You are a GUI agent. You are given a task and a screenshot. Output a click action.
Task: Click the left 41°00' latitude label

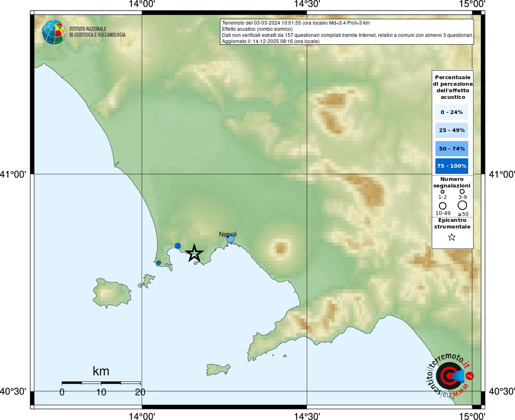(x=13, y=174)
